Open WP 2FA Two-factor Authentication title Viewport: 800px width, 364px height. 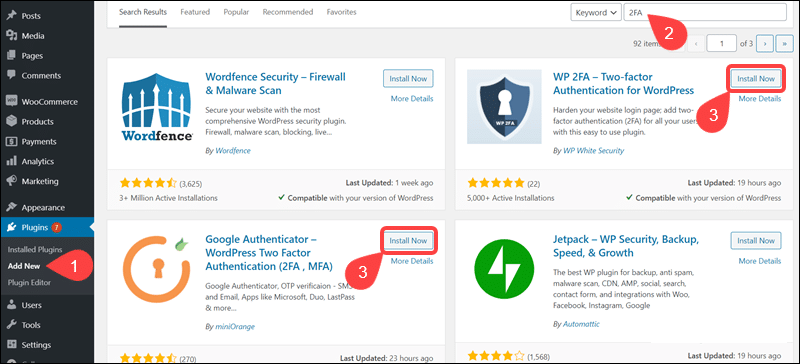(x=623, y=84)
